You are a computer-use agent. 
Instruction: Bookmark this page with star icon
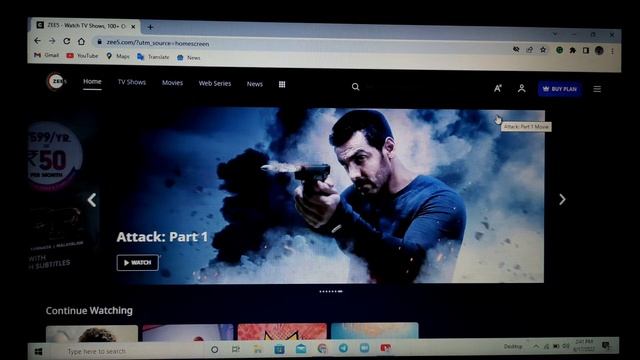pos(543,50)
